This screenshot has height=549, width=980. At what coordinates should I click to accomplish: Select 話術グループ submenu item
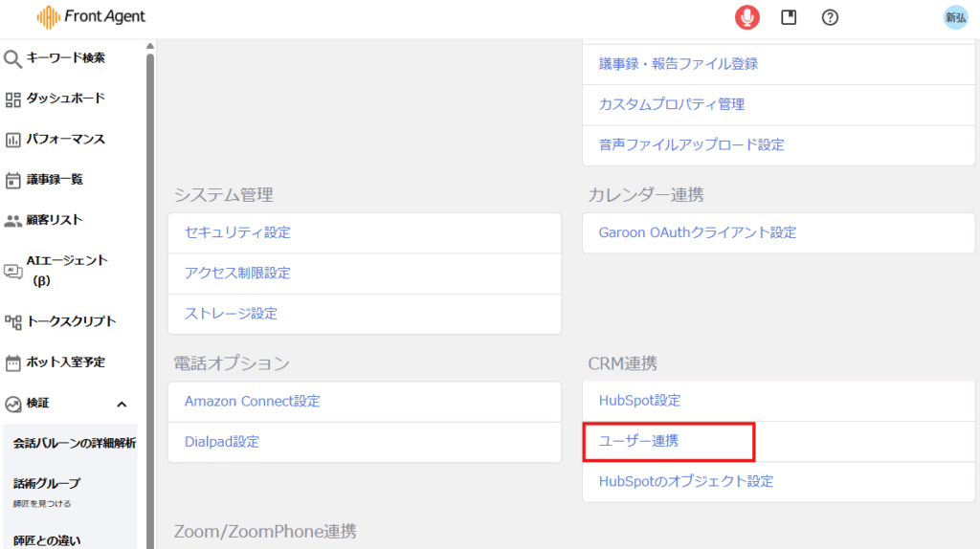47,484
